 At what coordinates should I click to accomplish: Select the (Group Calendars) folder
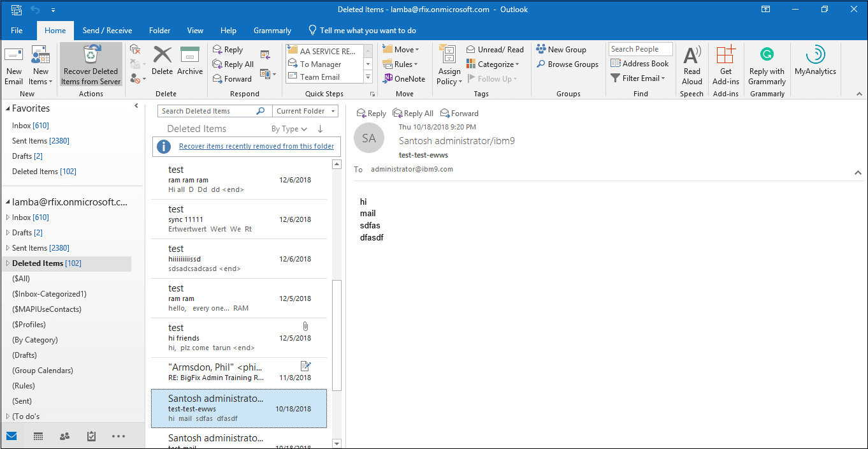click(x=43, y=371)
